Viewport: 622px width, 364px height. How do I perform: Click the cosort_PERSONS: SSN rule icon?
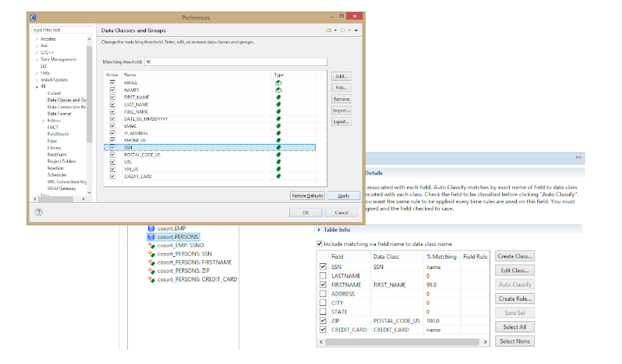pyautogui.click(x=151, y=254)
